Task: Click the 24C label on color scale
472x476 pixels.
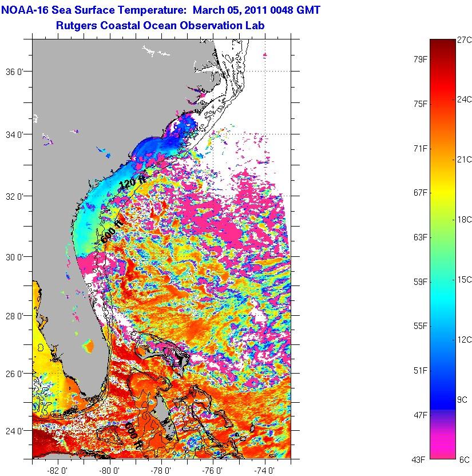Action: coord(465,100)
